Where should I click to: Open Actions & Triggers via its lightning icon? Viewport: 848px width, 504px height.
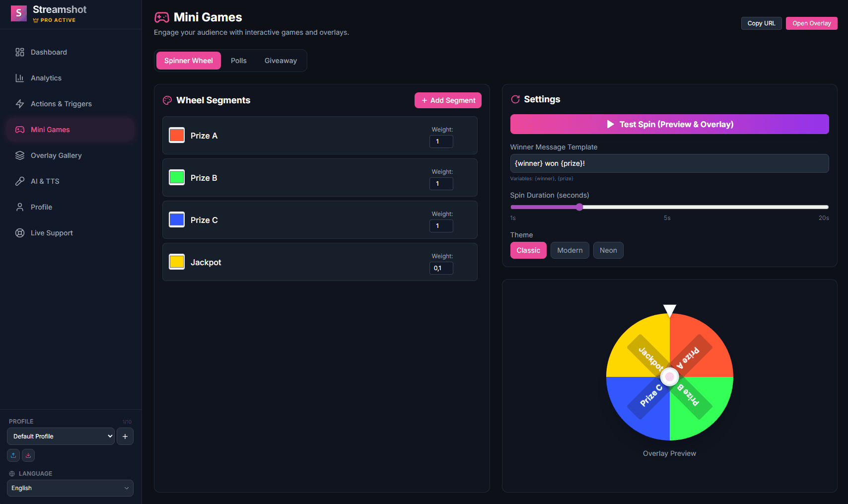pyautogui.click(x=20, y=104)
